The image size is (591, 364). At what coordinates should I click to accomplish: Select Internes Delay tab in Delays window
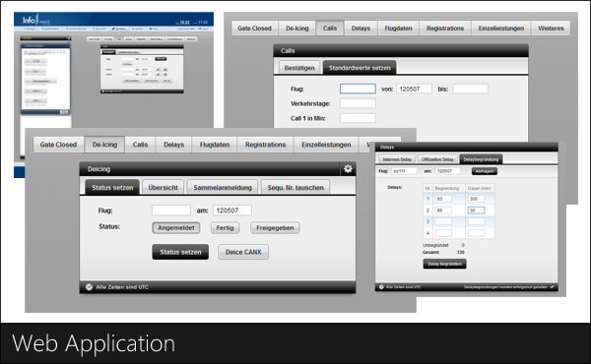pos(397,159)
